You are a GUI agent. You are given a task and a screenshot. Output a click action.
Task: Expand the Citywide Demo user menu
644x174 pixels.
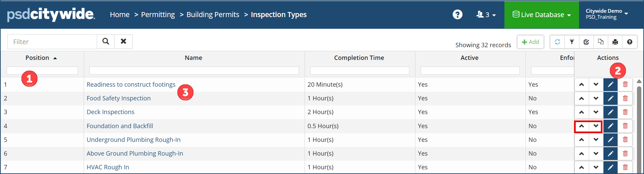tap(607, 14)
